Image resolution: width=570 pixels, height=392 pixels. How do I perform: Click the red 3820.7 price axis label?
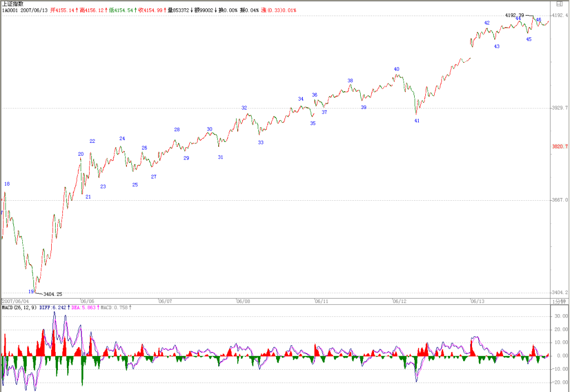560,147
